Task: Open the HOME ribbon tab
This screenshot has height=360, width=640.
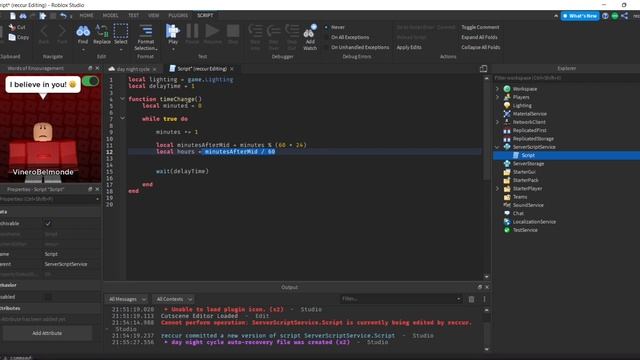Action: click(86, 16)
